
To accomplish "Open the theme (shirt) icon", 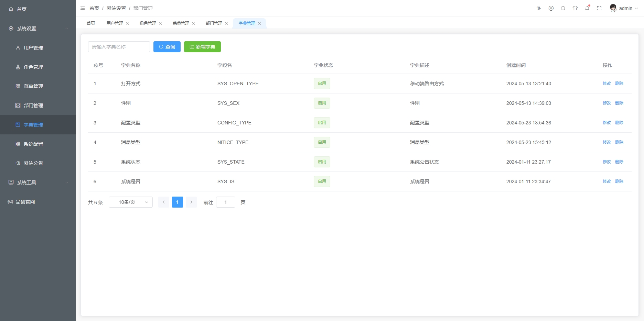I will [575, 9].
